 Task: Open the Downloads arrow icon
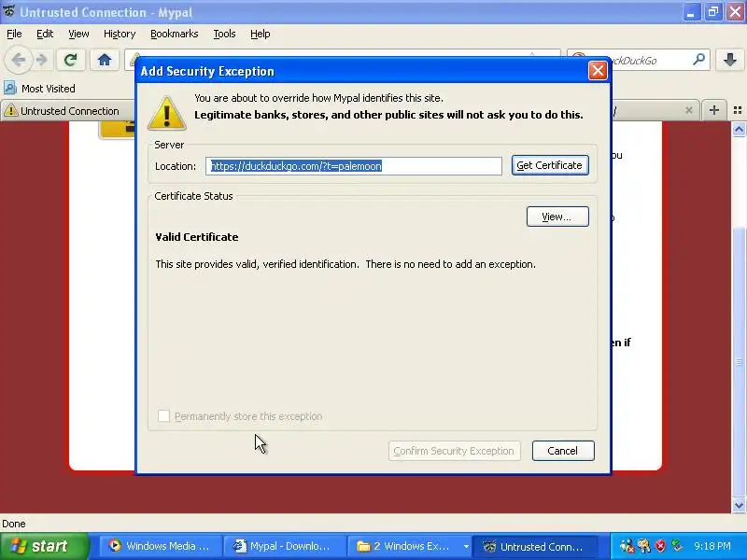(730, 60)
